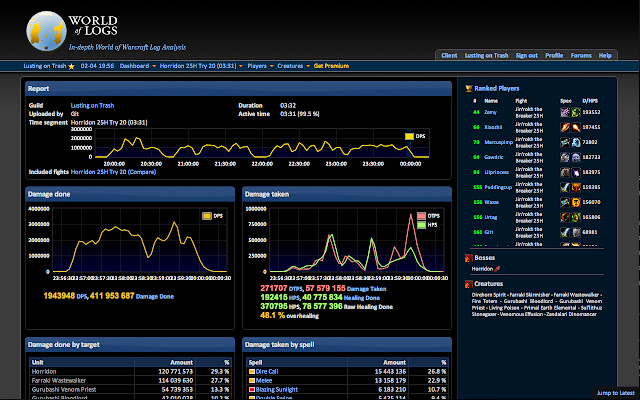Click the Zandalari Dinomancer creature link
Image resolution: width=640 pixels, height=400 pixels.
571,314
